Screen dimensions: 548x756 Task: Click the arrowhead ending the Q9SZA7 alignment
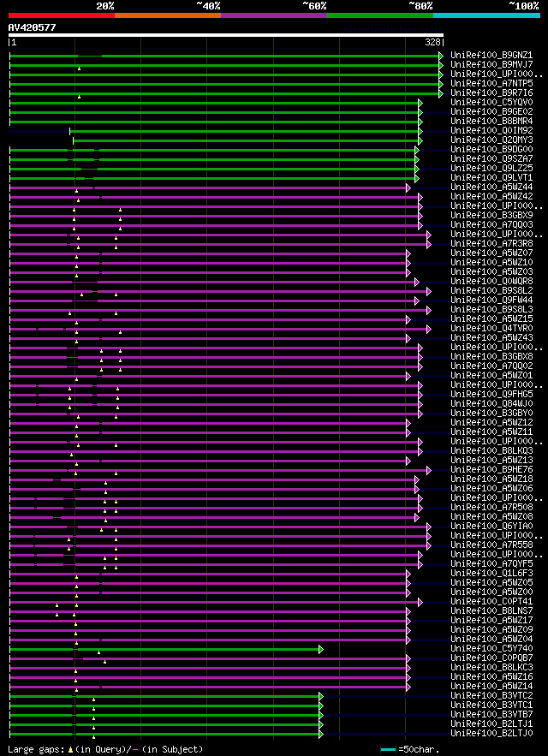(417, 159)
